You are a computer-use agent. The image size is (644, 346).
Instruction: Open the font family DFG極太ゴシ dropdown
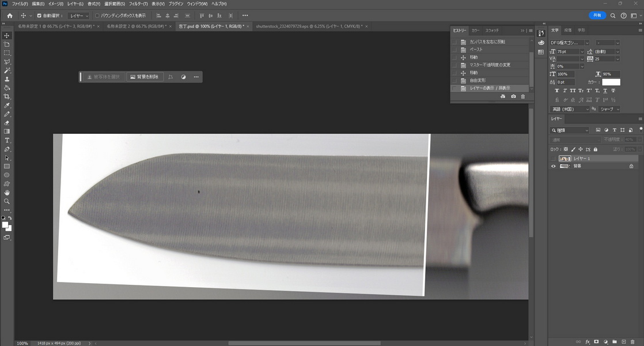coord(570,43)
